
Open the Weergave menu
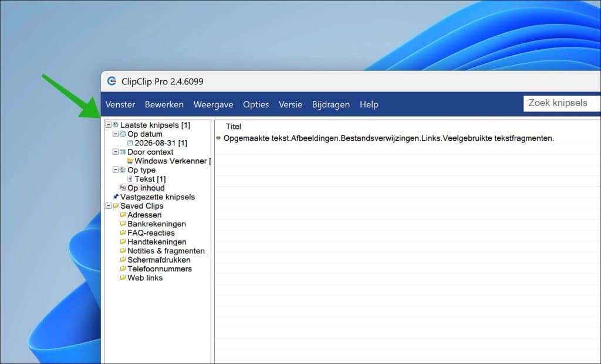pyautogui.click(x=213, y=104)
